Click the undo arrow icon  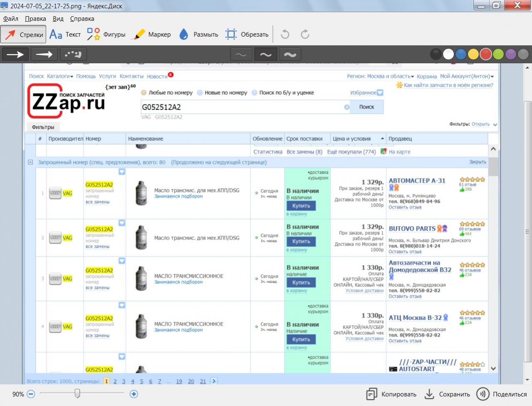pos(285,35)
